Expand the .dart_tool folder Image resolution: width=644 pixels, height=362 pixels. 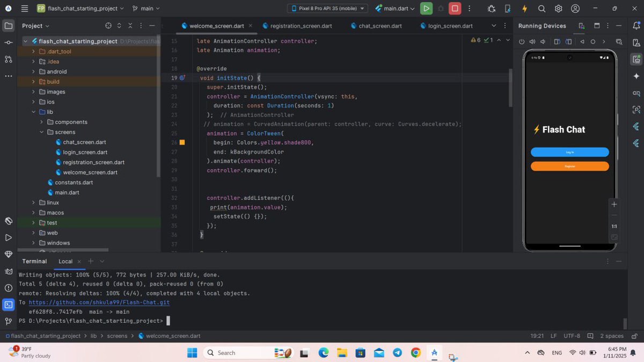click(x=33, y=52)
